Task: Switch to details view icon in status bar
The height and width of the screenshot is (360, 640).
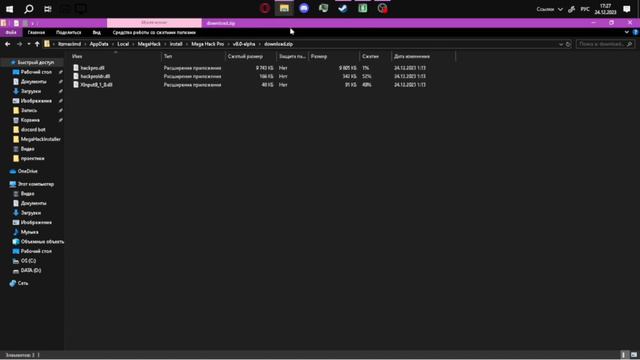Action: coord(624,355)
